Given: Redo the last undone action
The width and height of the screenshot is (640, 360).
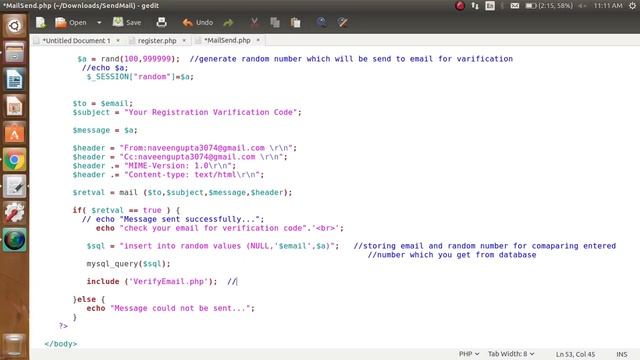Looking at the screenshot, I should point(229,23).
